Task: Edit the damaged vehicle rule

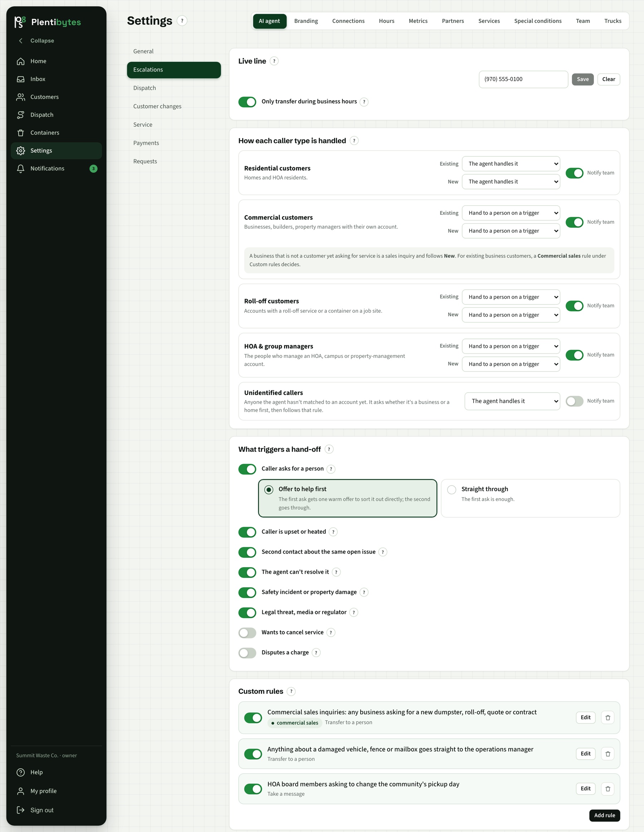Action: pyautogui.click(x=585, y=754)
